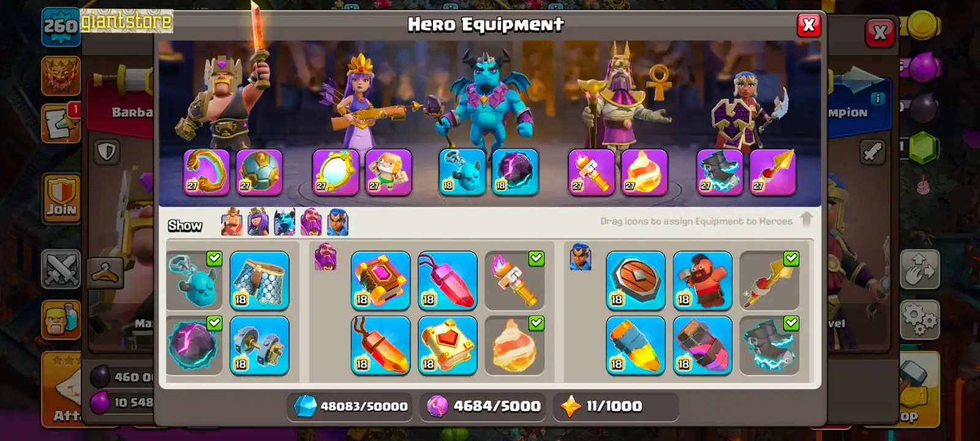Select the Seeking Shield equipment

(636, 280)
